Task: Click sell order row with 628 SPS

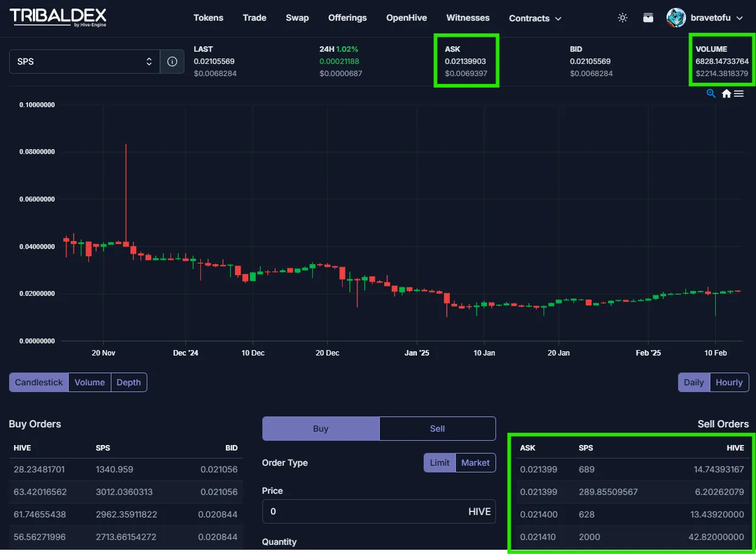Action: pos(632,514)
